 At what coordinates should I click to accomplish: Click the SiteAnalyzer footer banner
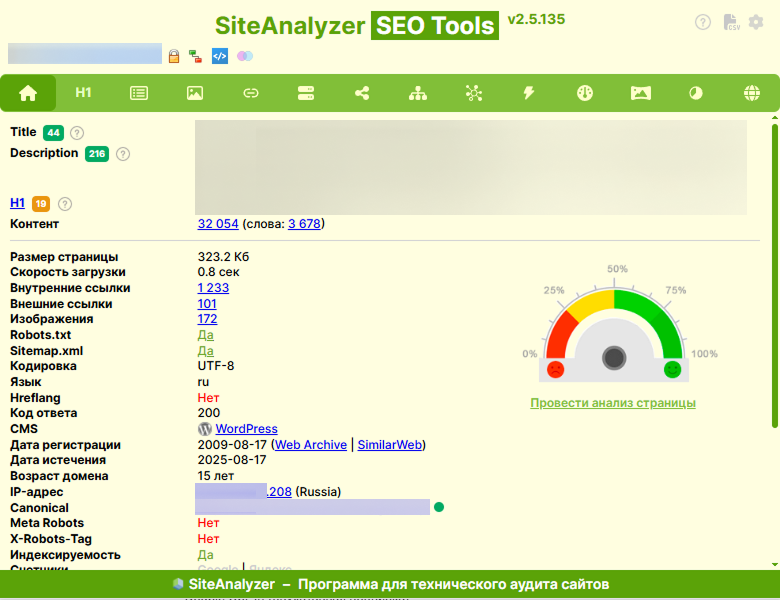pos(390,584)
